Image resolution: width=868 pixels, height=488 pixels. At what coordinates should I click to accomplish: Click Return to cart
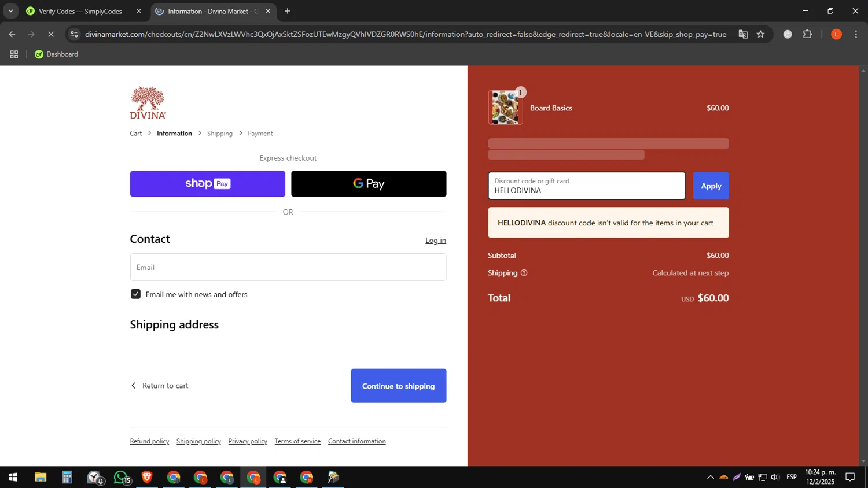click(160, 386)
